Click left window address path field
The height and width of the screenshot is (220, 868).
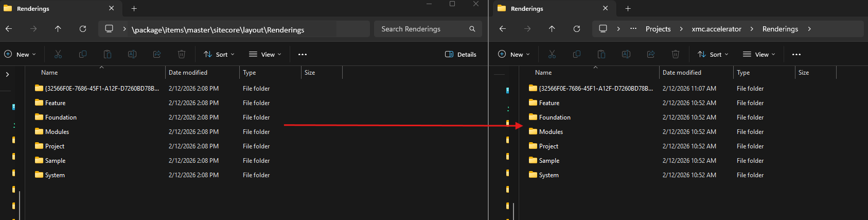234,29
